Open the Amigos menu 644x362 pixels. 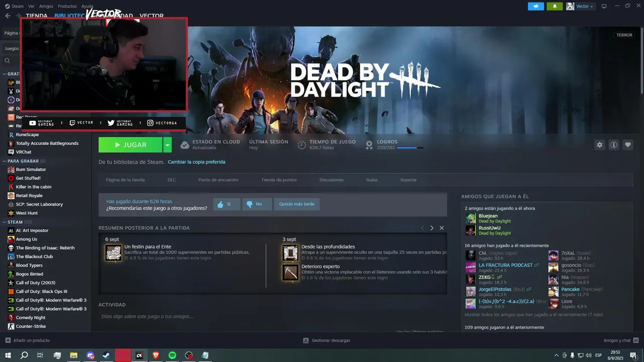[x=46, y=6]
